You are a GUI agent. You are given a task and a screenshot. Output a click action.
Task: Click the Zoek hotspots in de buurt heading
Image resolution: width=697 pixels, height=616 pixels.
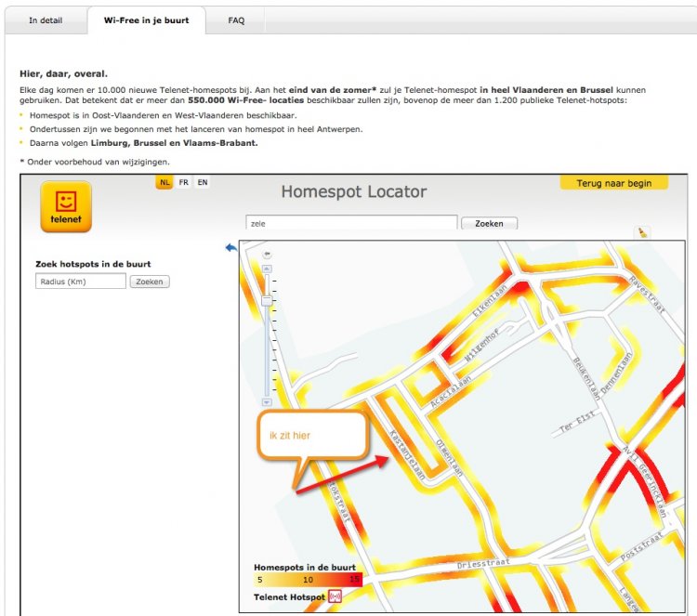click(x=93, y=264)
